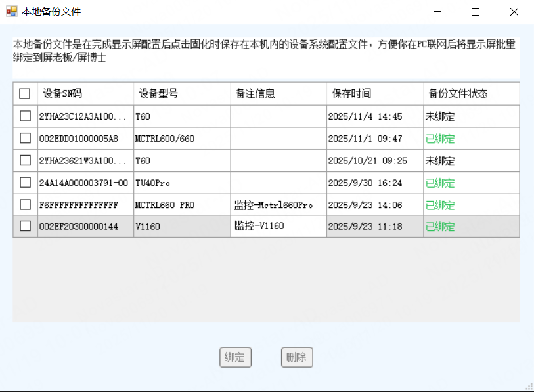
Task: Click the 绑定 button
Action: [x=235, y=357]
